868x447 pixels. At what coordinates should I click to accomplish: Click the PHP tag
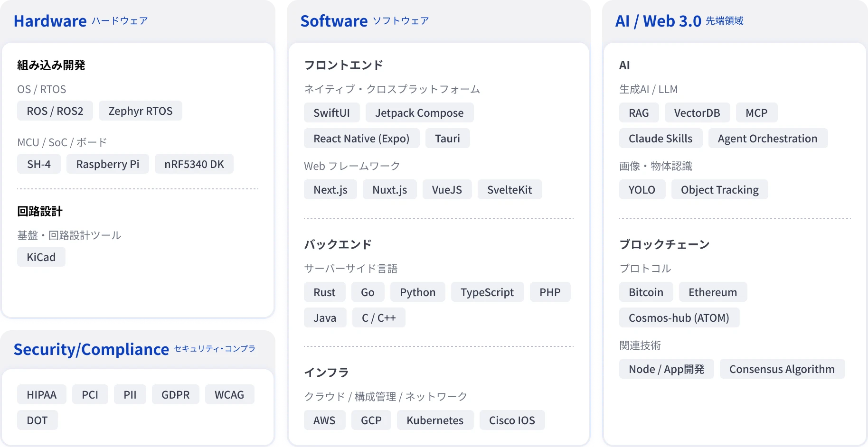pyautogui.click(x=550, y=292)
